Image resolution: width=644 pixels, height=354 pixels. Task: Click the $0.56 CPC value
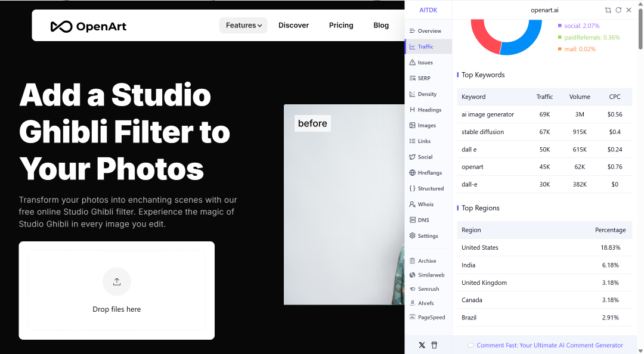615,114
